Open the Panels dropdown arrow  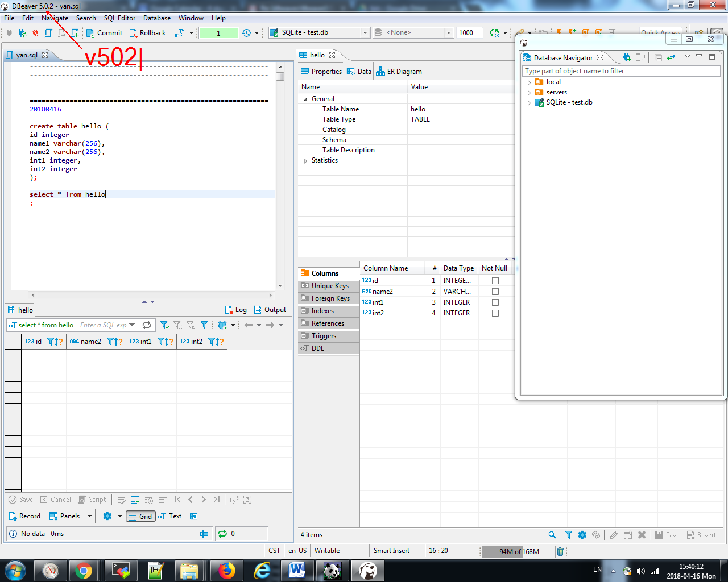tap(89, 516)
